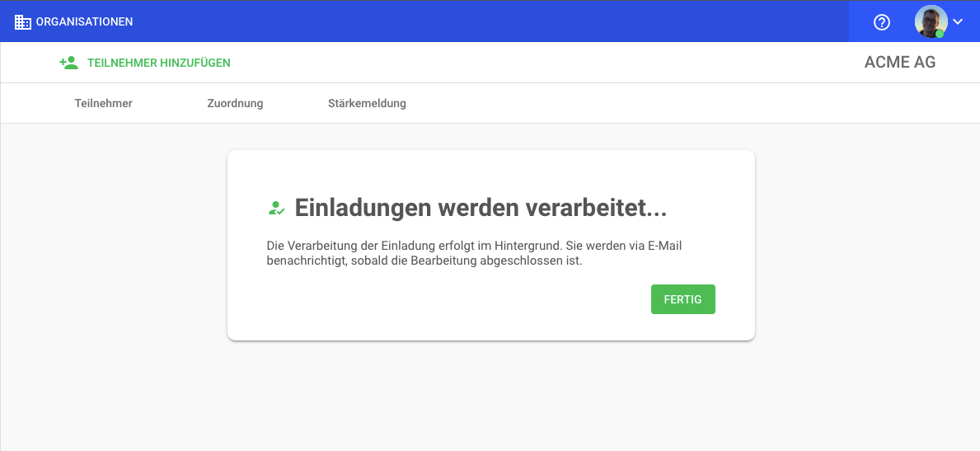Click the user profile avatar
Viewport: 980px width, 451px height.
[931, 21]
